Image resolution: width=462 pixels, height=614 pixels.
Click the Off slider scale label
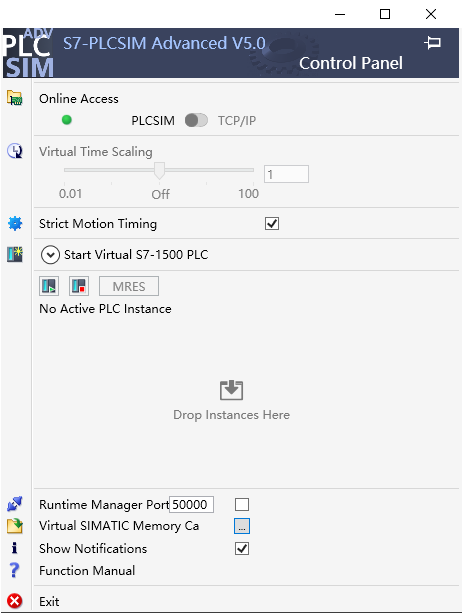[161, 194]
